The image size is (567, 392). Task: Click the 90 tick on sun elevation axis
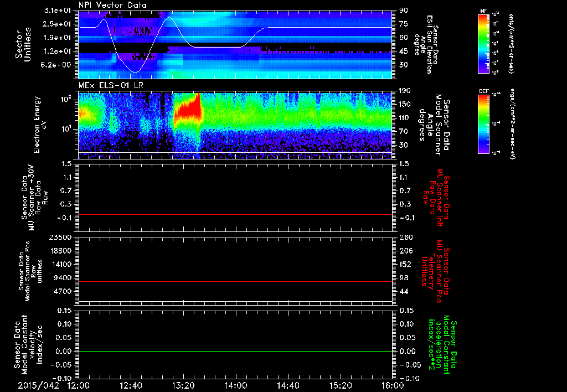tap(404, 11)
